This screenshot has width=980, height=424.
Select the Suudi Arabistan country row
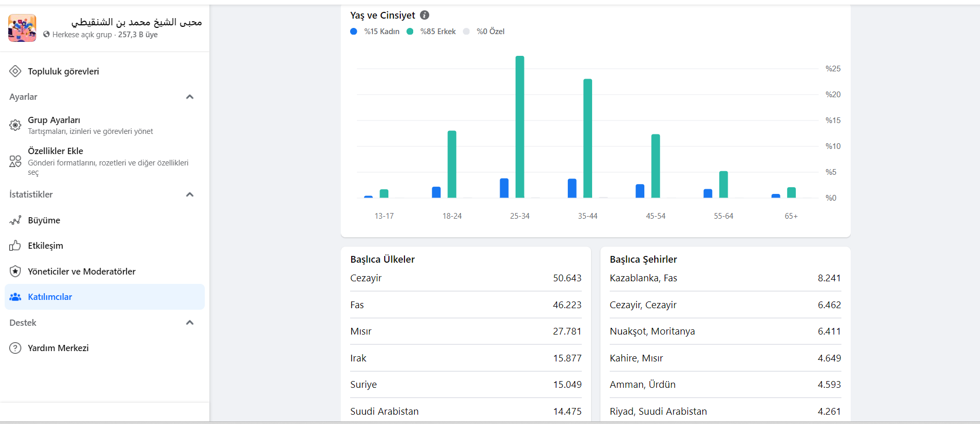coord(466,412)
